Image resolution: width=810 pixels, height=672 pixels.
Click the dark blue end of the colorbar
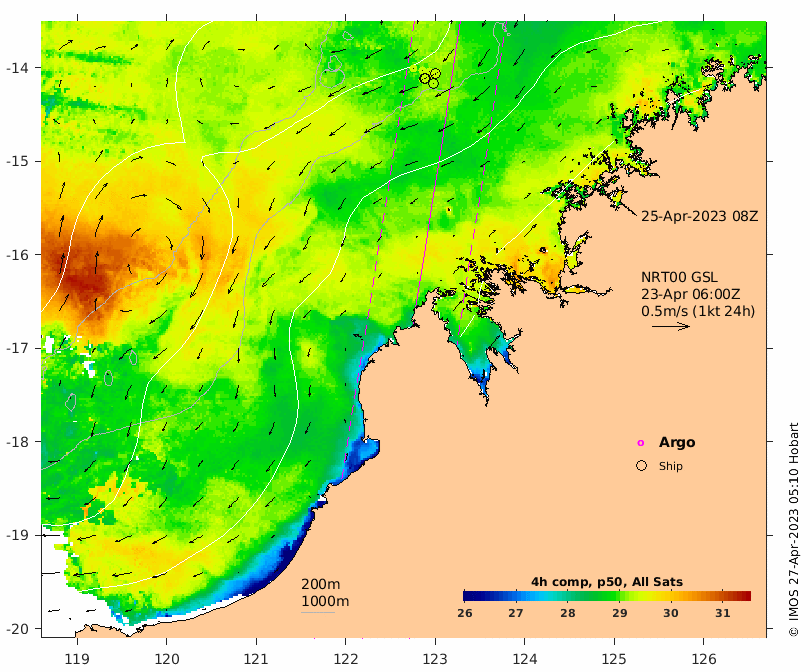tap(469, 596)
